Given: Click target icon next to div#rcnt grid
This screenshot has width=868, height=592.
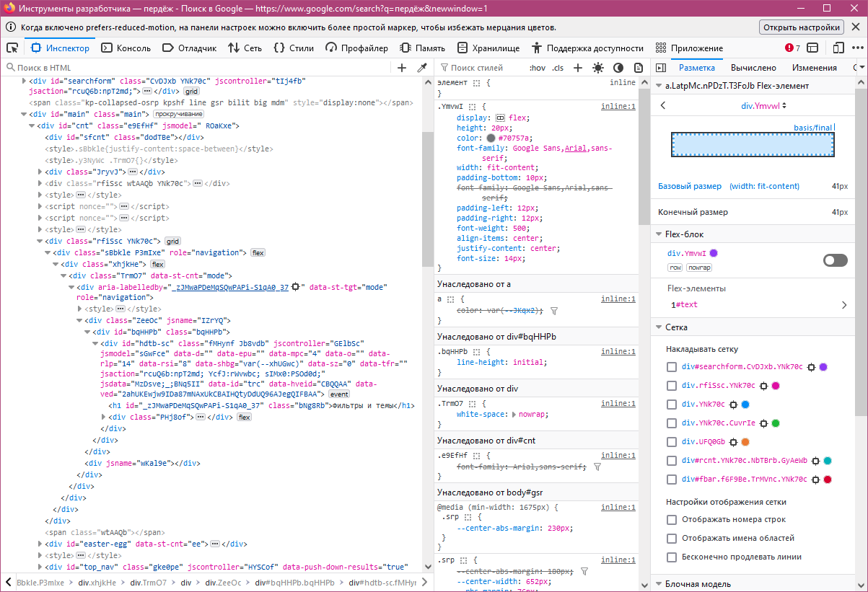Looking at the screenshot, I should click(x=815, y=461).
